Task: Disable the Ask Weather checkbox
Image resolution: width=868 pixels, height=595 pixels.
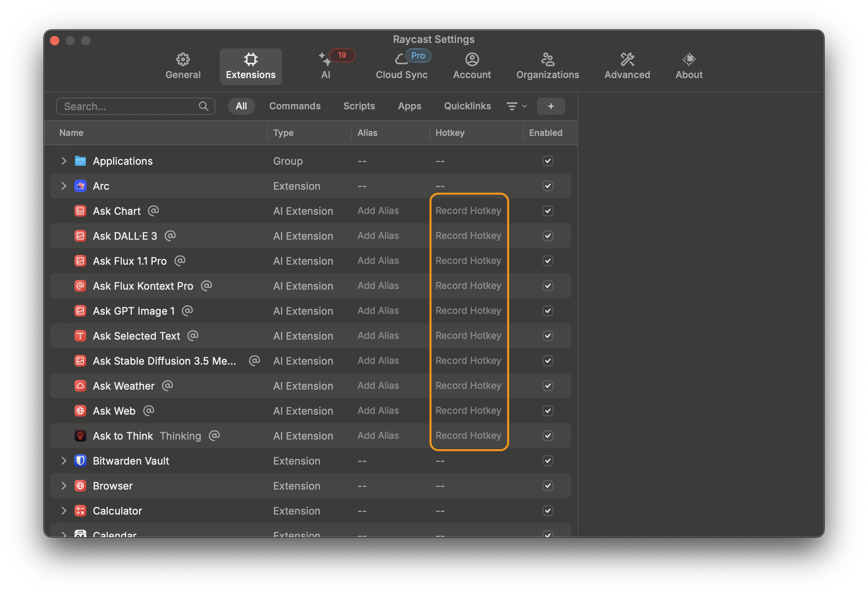Action: coord(548,386)
